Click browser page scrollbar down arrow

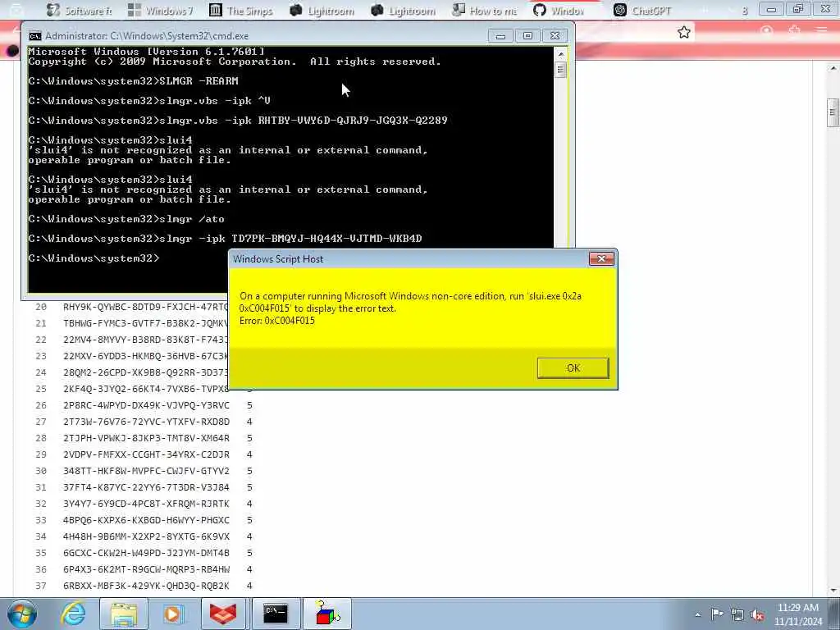point(833,591)
